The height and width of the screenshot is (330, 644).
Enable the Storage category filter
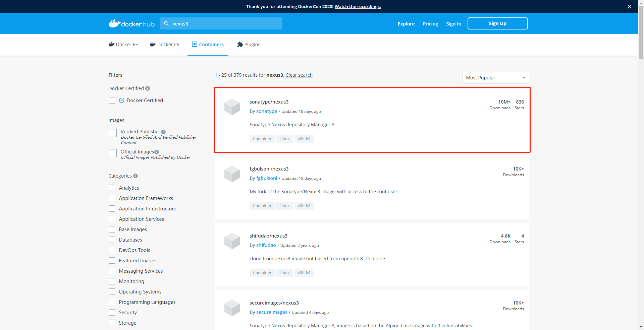[112, 323]
